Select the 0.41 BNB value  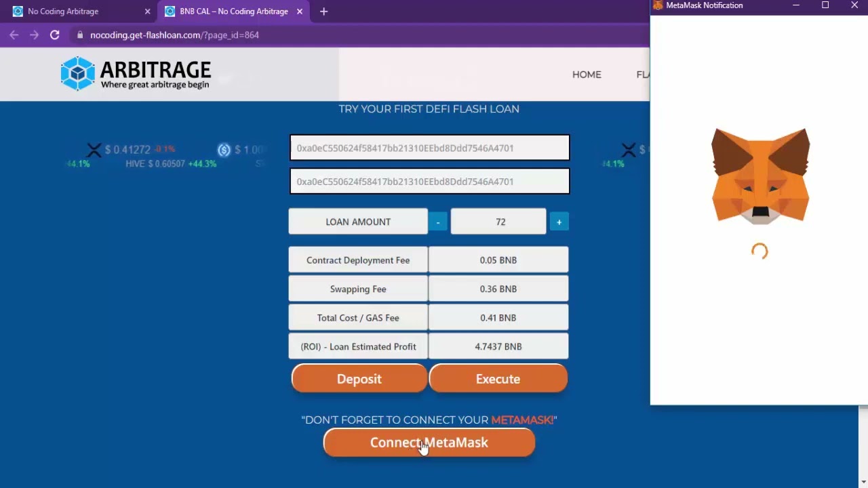[498, 318]
